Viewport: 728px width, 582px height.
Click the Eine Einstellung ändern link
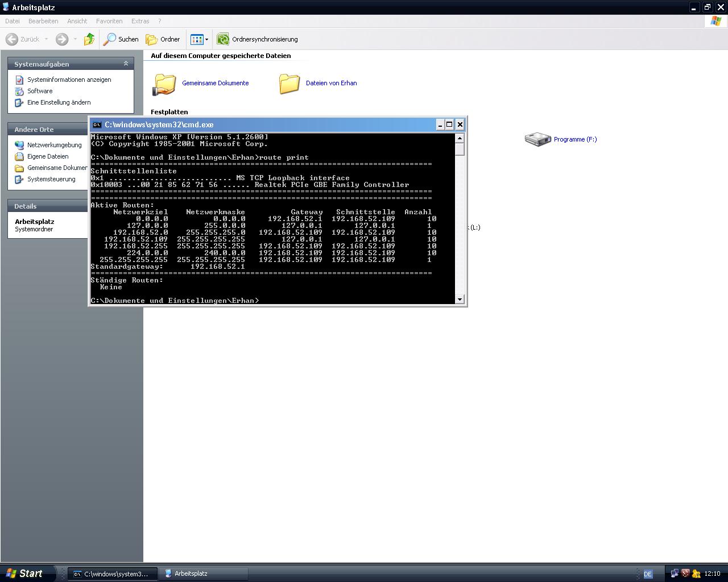[59, 102]
